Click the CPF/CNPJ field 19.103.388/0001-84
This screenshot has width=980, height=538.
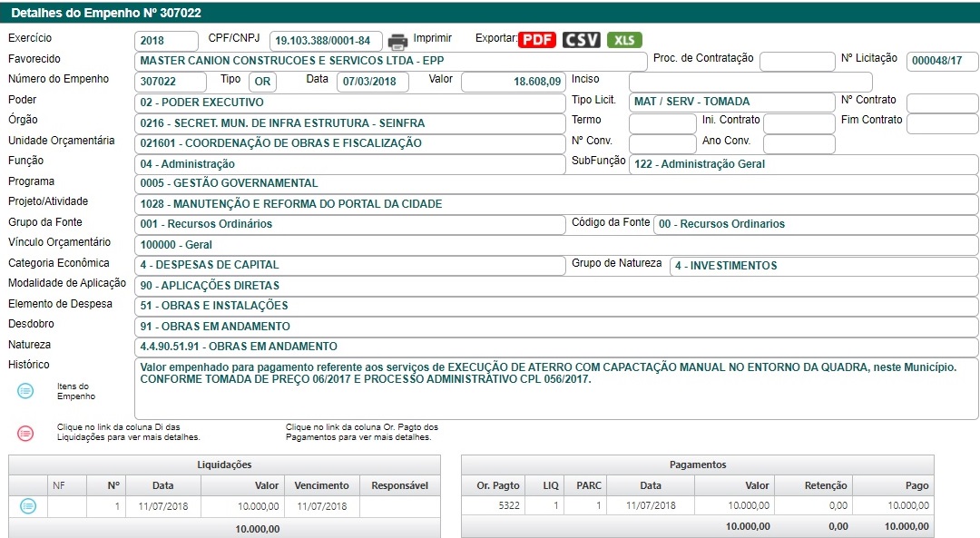(326, 41)
